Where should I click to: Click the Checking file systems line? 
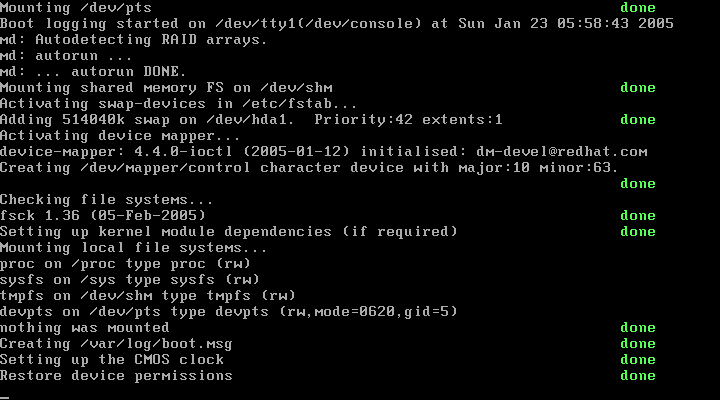point(107,200)
